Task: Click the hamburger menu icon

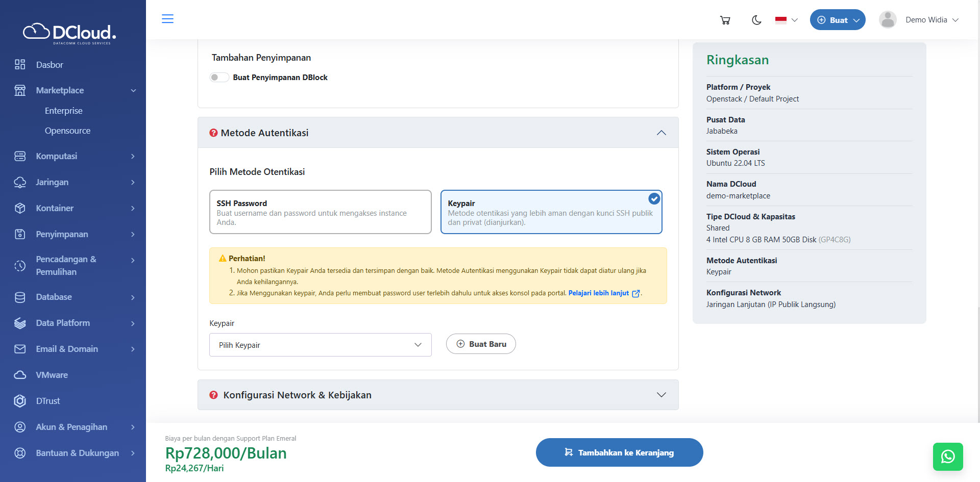Action: coord(167,19)
